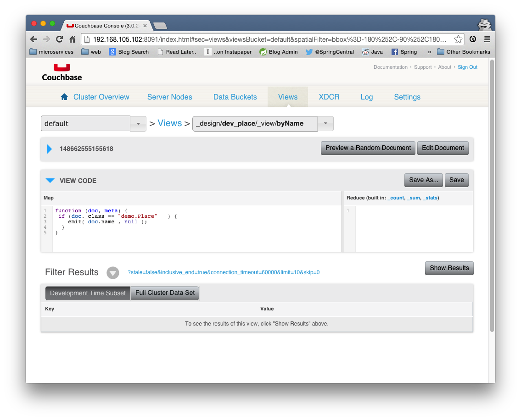Open the microservices bookmark folder

(51, 52)
